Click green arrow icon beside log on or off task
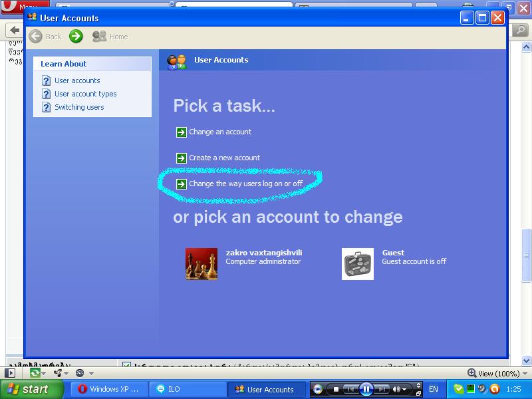This screenshot has width=532, height=399. tap(182, 184)
